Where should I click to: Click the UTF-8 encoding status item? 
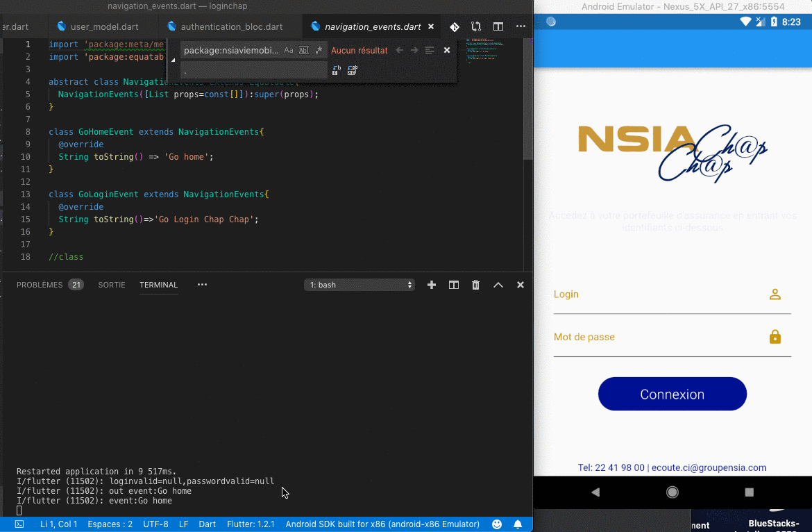tap(155, 524)
